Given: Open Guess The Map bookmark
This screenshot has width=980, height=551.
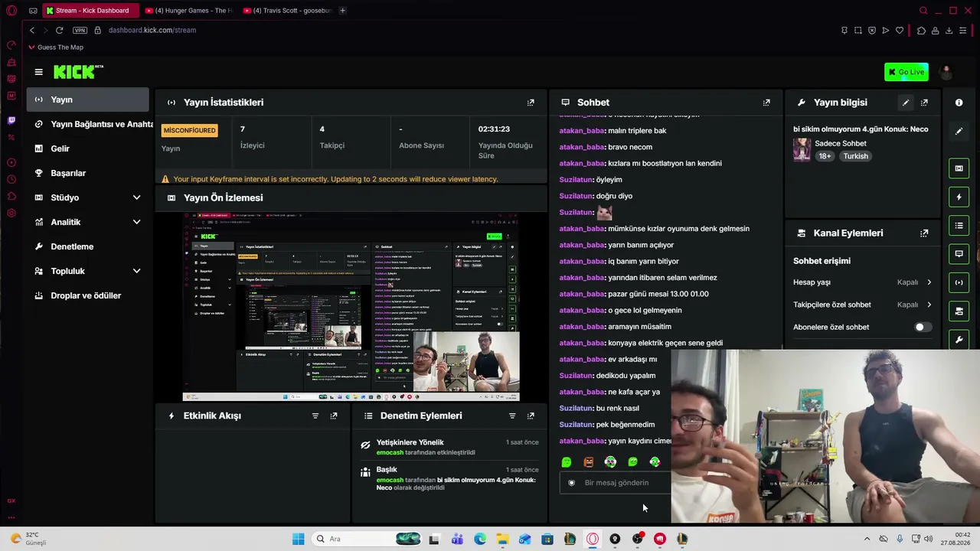Looking at the screenshot, I should (56, 47).
